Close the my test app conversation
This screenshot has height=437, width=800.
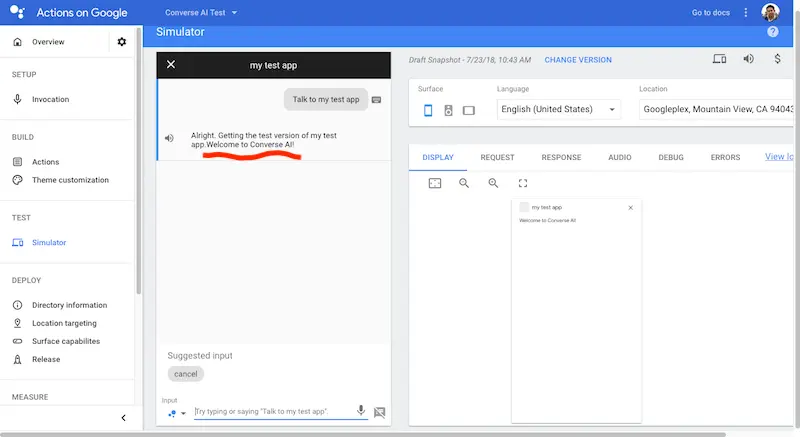click(x=171, y=64)
